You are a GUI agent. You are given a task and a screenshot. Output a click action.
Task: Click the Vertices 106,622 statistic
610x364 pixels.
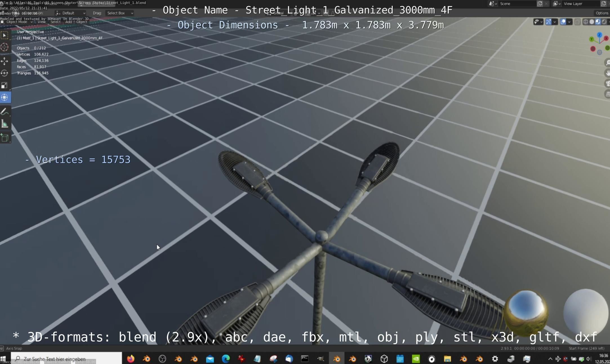(x=33, y=54)
